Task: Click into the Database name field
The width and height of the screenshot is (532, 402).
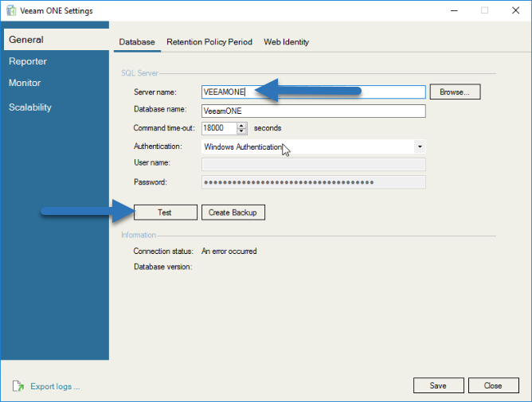Action: click(x=314, y=111)
